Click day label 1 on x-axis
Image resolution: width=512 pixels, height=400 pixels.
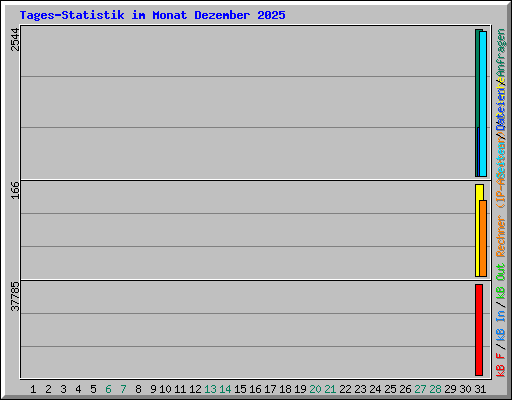coord(33,389)
